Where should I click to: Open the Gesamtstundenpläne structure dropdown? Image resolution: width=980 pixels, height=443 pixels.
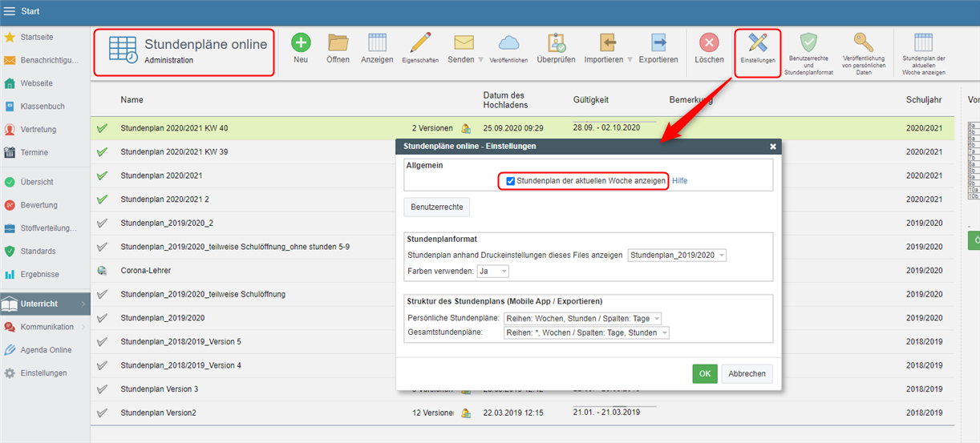[x=585, y=332]
